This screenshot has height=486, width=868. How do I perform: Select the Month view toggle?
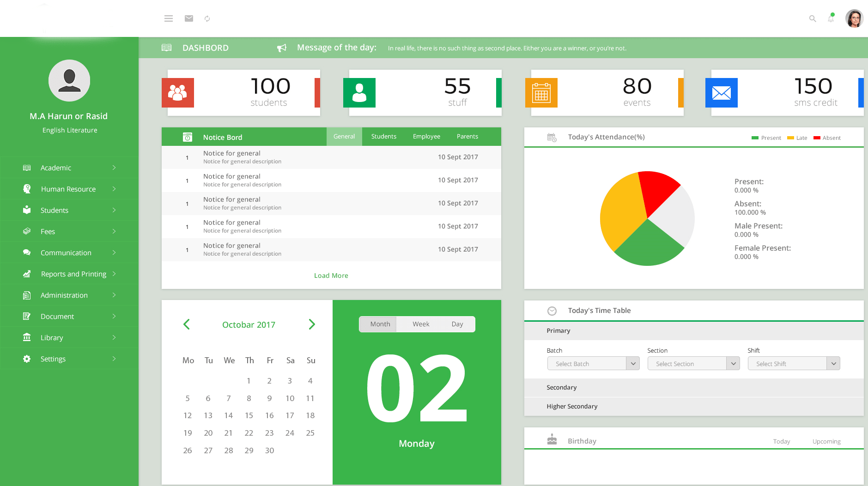click(x=380, y=324)
